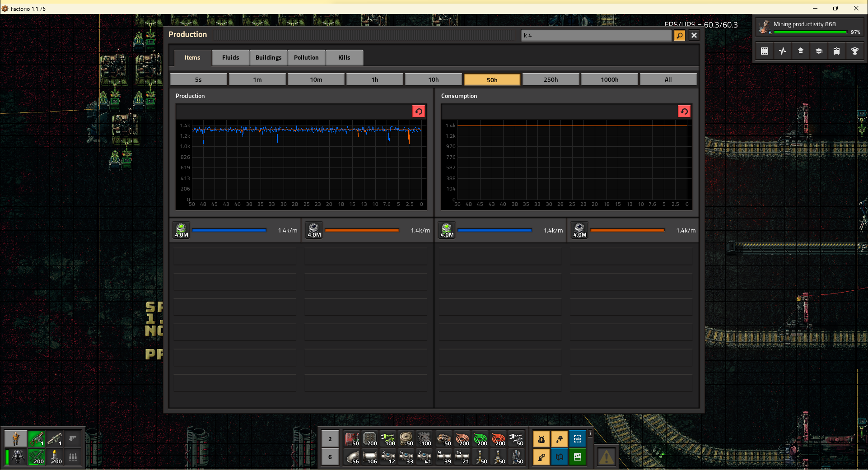Pick the dark wall item with 100
The image size is (868, 470).
coord(424,439)
